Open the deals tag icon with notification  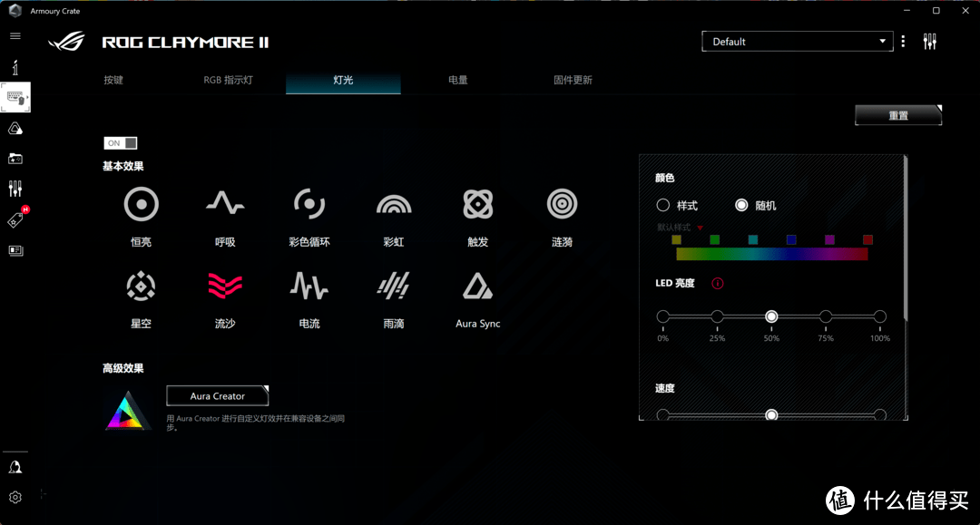click(x=15, y=219)
